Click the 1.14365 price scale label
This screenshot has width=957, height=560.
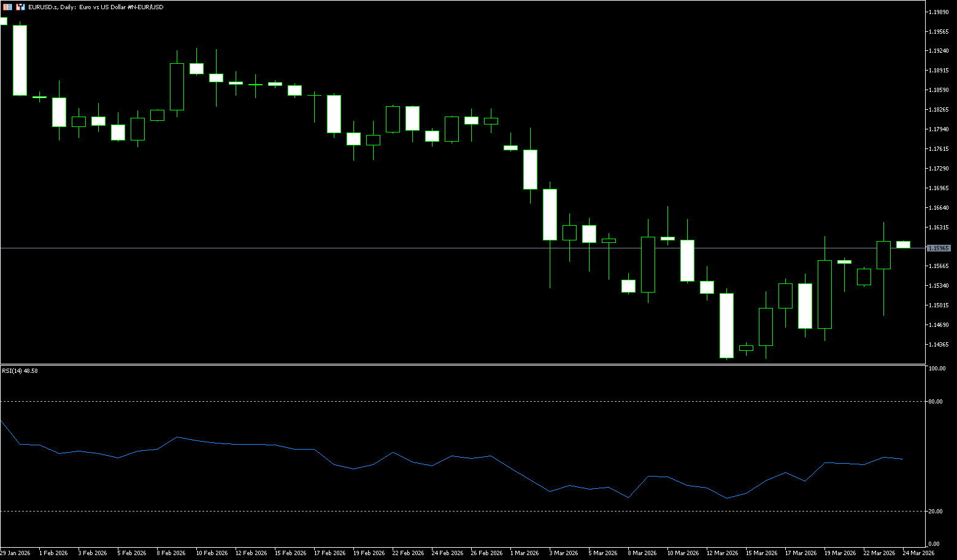click(x=939, y=345)
